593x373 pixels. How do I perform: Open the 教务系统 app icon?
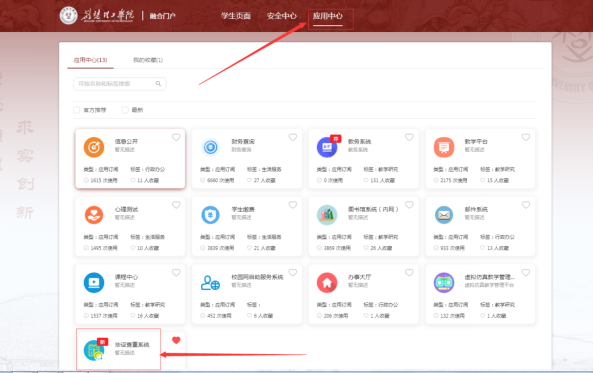point(327,147)
